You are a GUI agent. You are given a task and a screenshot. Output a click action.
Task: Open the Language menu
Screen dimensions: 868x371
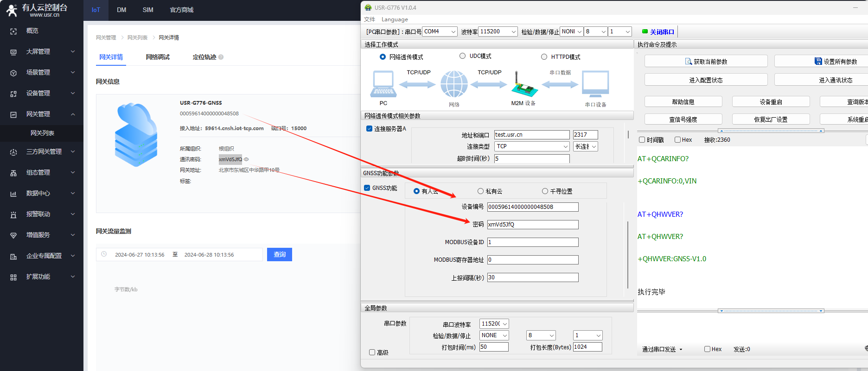click(395, 19)
